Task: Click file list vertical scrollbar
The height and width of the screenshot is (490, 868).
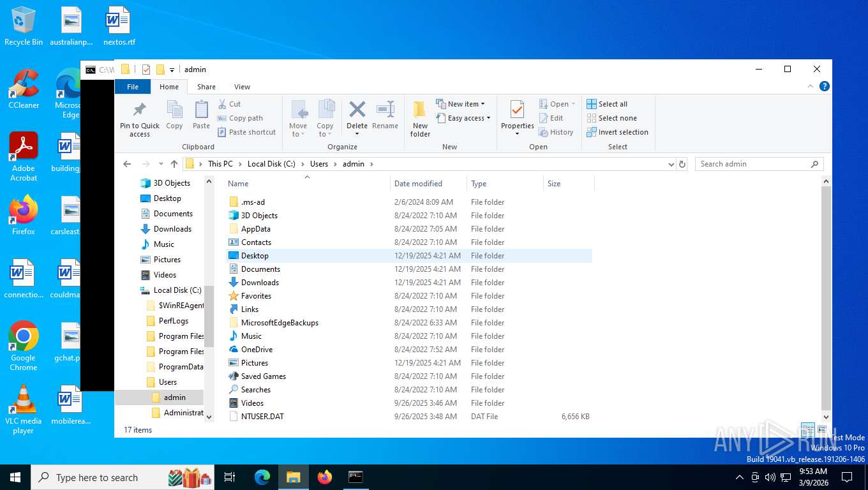Action: coord(827,298)
